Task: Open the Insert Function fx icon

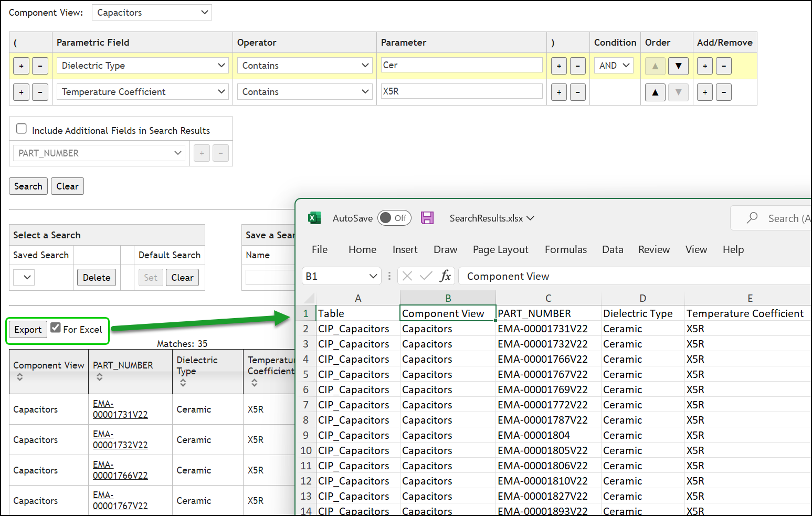Action: pyautogui.click(x=445, y=276)
